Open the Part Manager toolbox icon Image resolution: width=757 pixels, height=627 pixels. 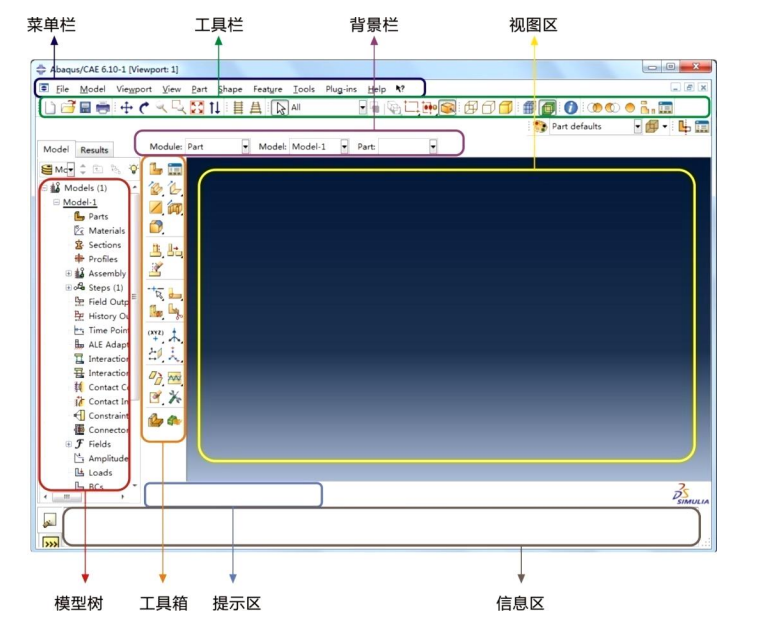[175, 169]
